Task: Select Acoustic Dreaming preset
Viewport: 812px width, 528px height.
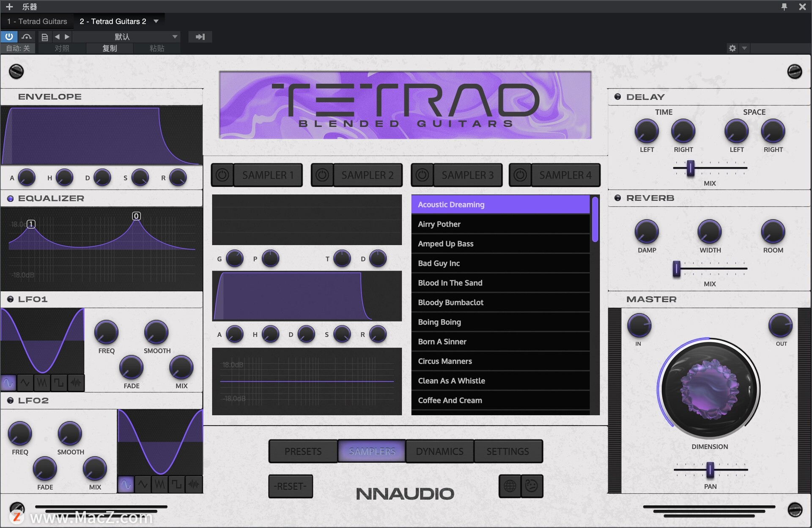Action: 500,205
